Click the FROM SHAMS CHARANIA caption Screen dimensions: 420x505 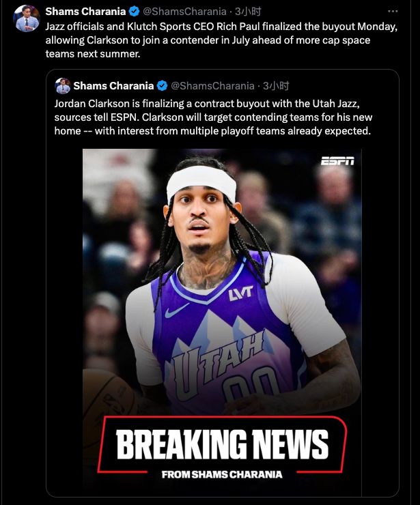tap(222, 475)
